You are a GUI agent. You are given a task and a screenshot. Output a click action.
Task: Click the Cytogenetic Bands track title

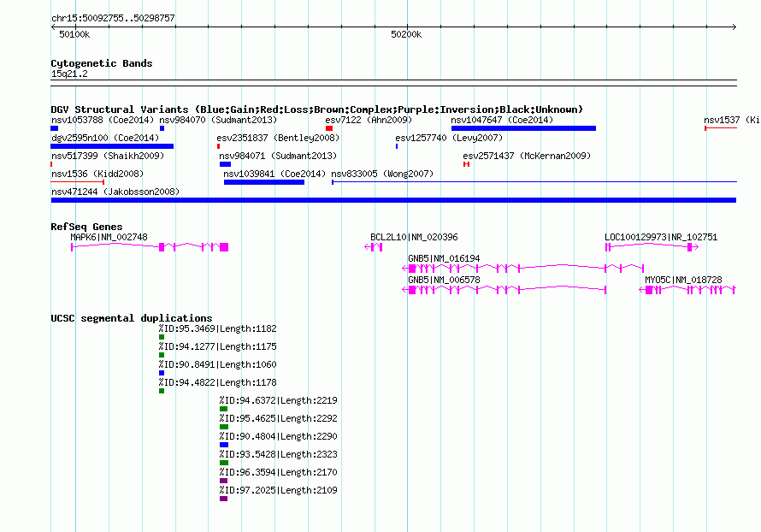pos(102,63)
